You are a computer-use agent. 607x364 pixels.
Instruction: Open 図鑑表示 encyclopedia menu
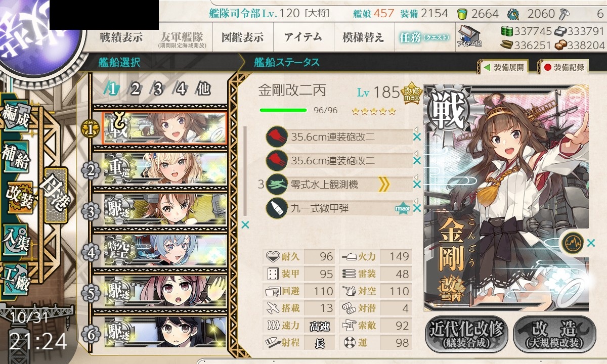point(242,37)
